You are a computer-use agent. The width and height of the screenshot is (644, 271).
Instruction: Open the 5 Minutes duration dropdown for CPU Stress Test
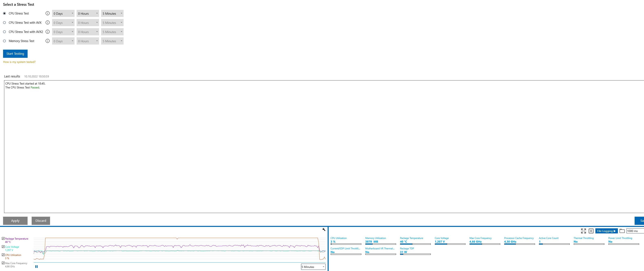[112, 13]
